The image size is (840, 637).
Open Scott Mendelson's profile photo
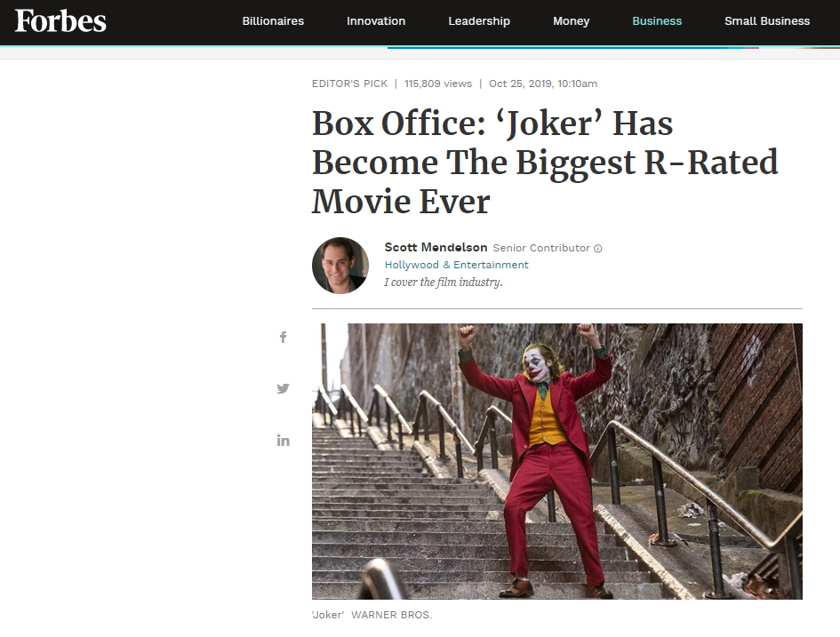point(340,266)
